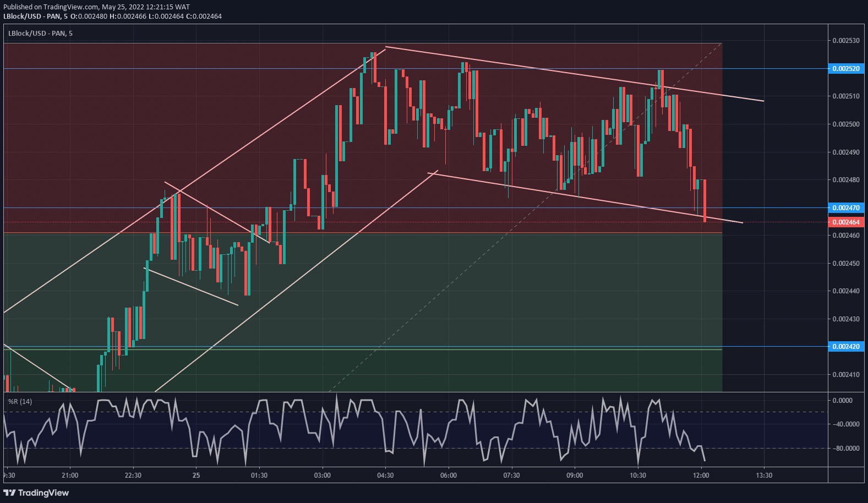Select the 0.002520 blue price label
Viewport: 868px width, 503px height.
coord(845,69)
